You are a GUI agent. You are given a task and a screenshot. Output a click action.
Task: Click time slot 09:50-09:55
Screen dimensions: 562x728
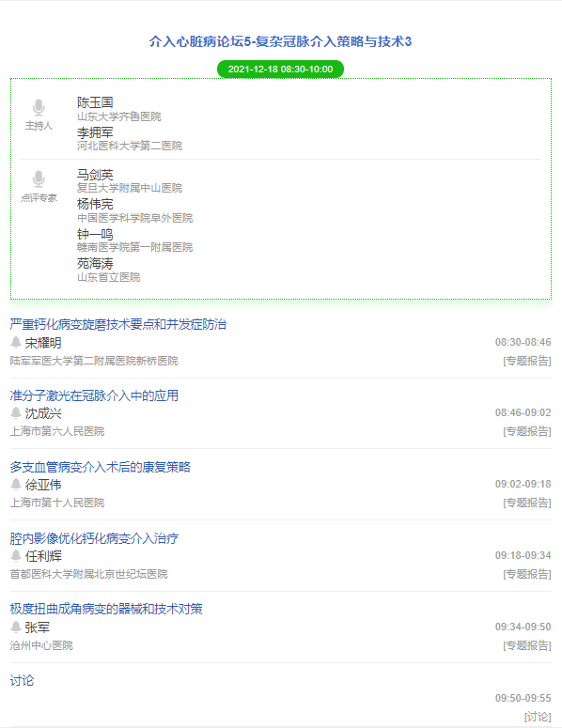(523, 698)
